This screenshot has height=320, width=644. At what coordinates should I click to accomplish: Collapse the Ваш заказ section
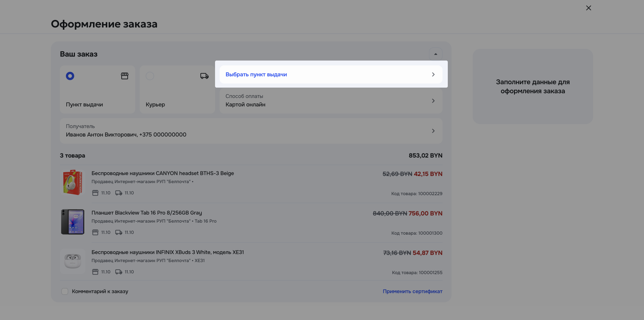tap(435, 54)
